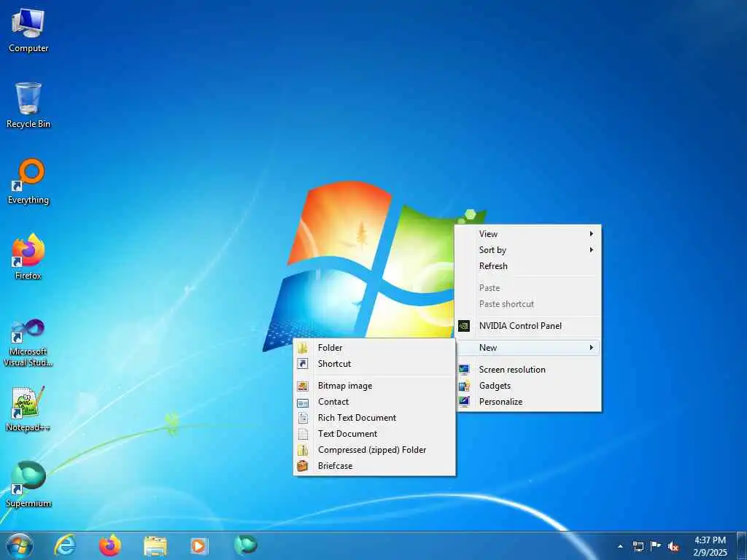Click the NVIDIA logo icon in menu

tap(463, 326)
